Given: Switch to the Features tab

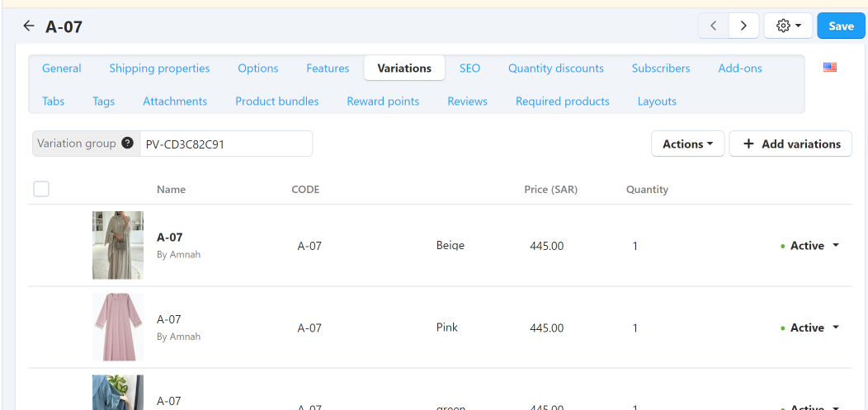Looking at the screenshot, I should (328, 68).
